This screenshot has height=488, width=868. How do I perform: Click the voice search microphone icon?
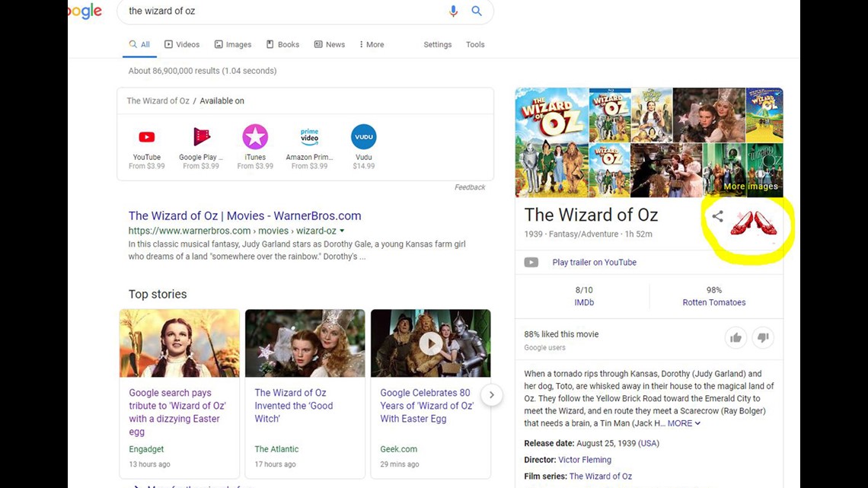[453, 11]
